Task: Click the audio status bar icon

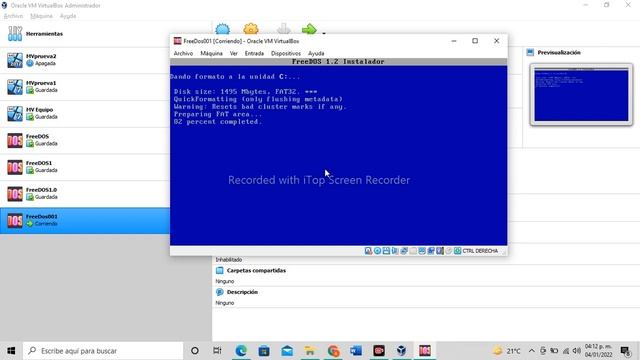Action: (395, 251)
